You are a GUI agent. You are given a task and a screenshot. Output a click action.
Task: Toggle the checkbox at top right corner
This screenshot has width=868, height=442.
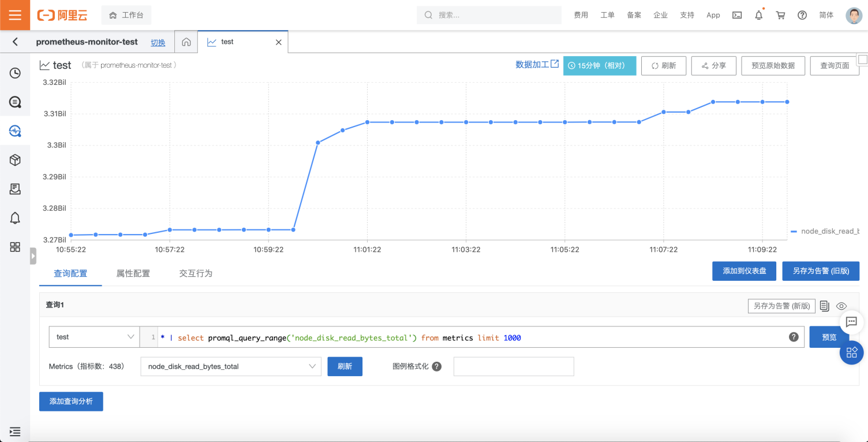click(x=863, y=59)
